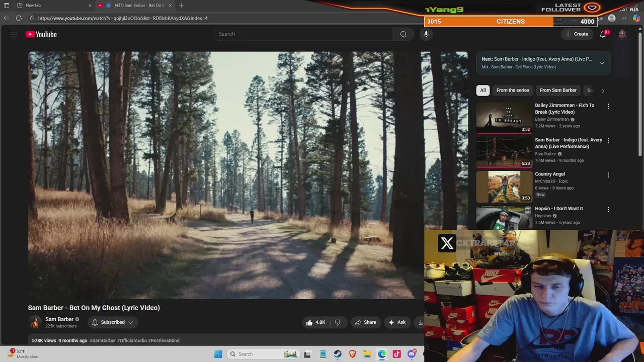Close the Sam Barber YouTube tab
Image resolution: width=644 pixels, height=362 pixels.
[170, 5]
